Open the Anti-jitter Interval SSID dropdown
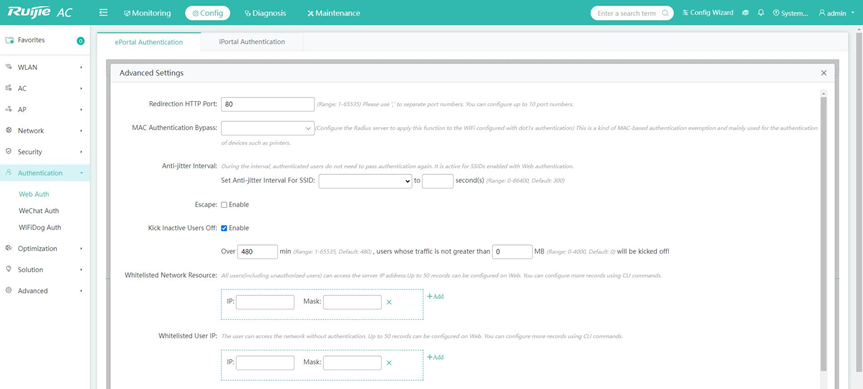This screenshot has height=389, width=863. (365, 181)
